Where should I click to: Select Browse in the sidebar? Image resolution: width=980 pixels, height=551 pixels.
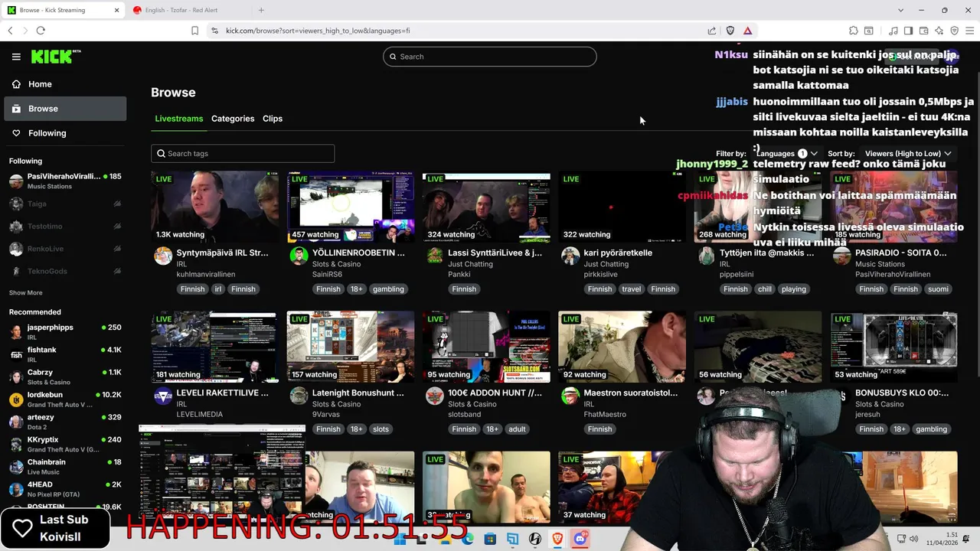pyautogui.click(x=65, y=109)
